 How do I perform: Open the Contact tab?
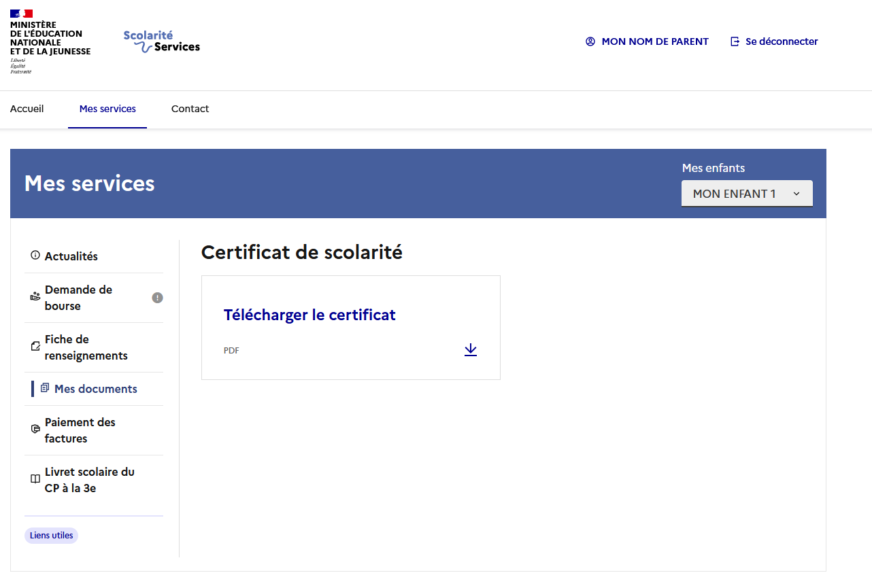pos(190,109)
